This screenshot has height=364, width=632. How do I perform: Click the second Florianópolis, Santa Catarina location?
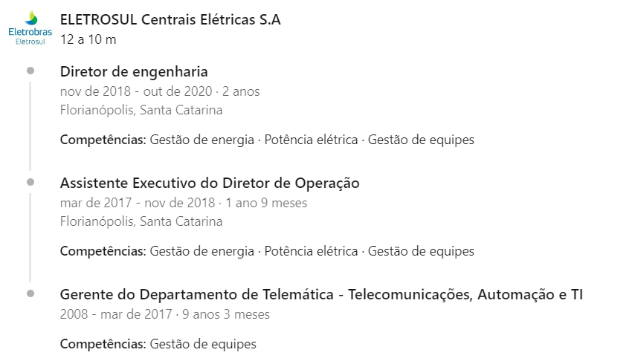(x=141, y=221)
